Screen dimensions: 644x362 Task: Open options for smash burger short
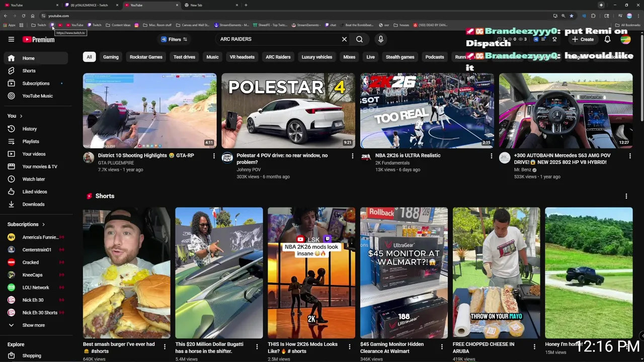(x=165, y=346)
